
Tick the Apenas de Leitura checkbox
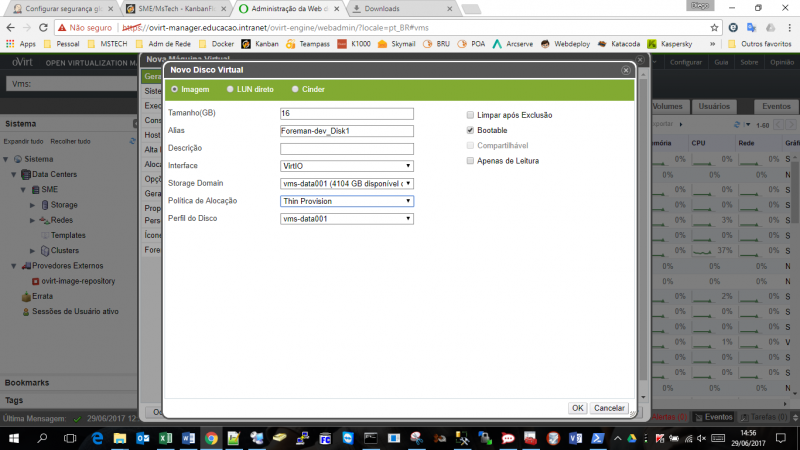470,161
